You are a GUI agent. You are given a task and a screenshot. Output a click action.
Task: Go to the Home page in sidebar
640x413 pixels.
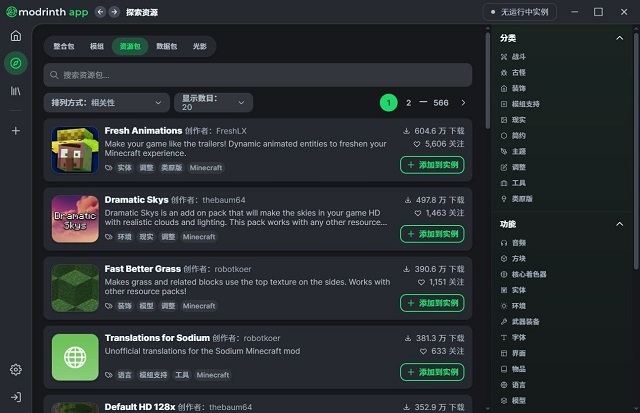pos(16,36)
